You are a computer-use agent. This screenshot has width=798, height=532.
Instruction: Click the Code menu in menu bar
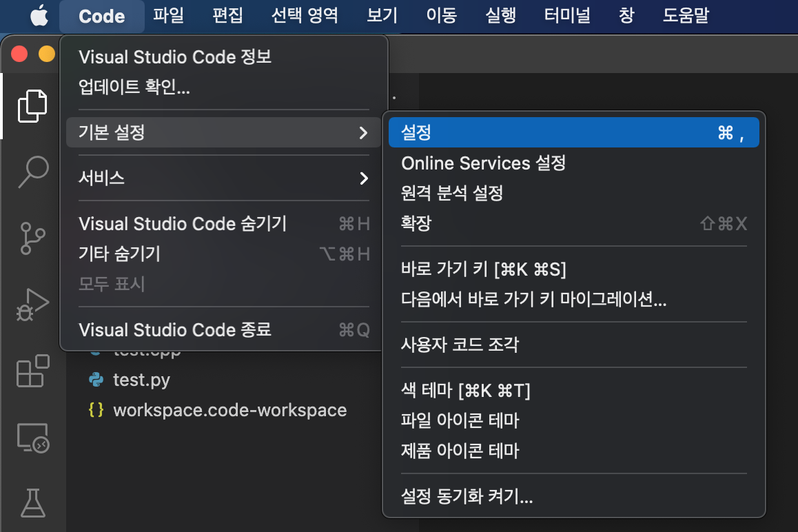pyautogui.click(x=102, y=17)
